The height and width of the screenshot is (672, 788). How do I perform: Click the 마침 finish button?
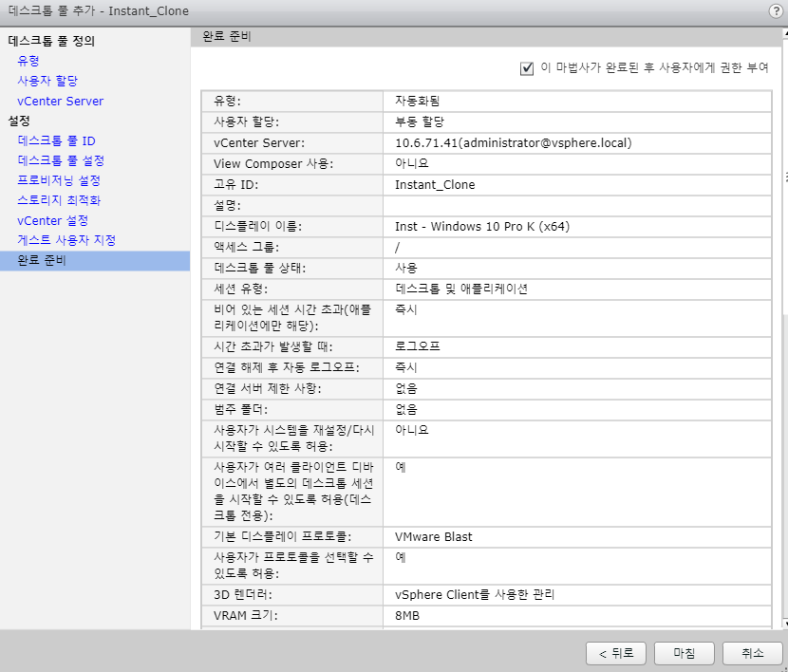pyautogui.click(x=684, y=653)
